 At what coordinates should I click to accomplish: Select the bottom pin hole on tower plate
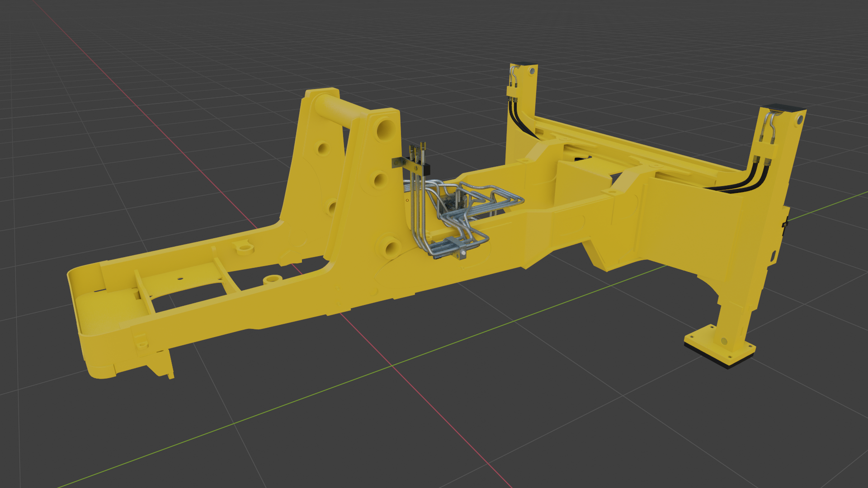click(x=391, y=248)
